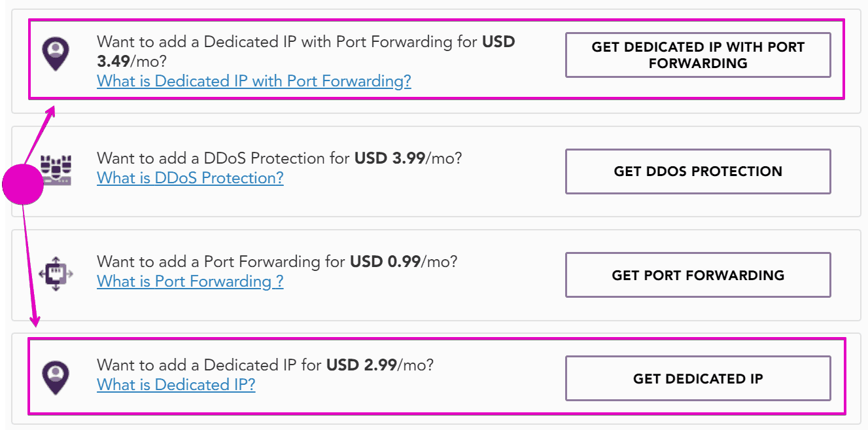Image resolution: width=868 pixels, height=430 pixels.
Task: Click Get Dedicated IP With Port Forwarding button
Action: (x=698, y=55)
